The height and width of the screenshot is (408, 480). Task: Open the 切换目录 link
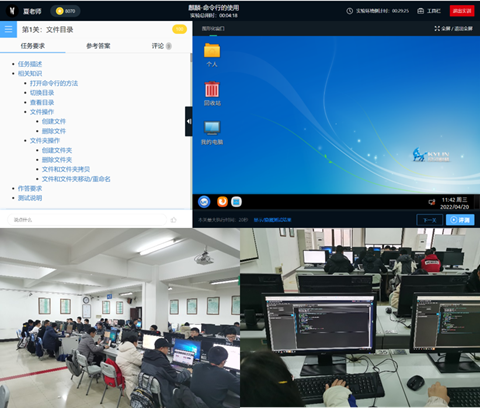pos(42,93)
